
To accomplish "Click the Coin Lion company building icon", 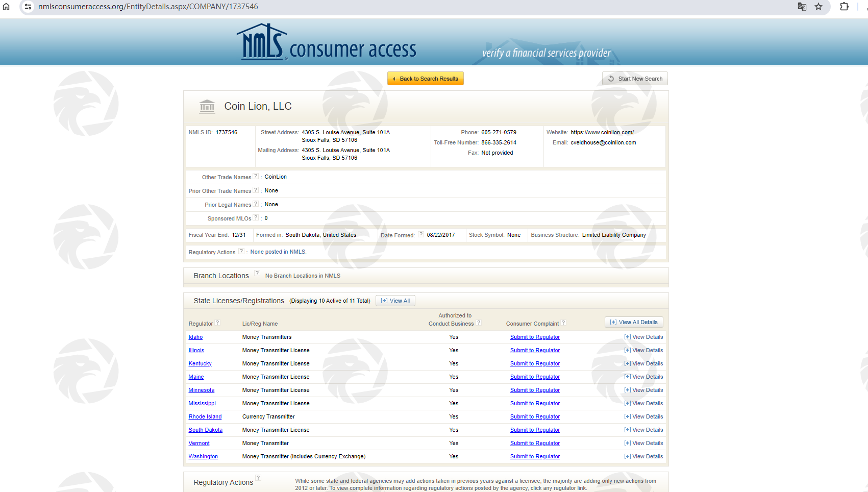I will point(207,106).
